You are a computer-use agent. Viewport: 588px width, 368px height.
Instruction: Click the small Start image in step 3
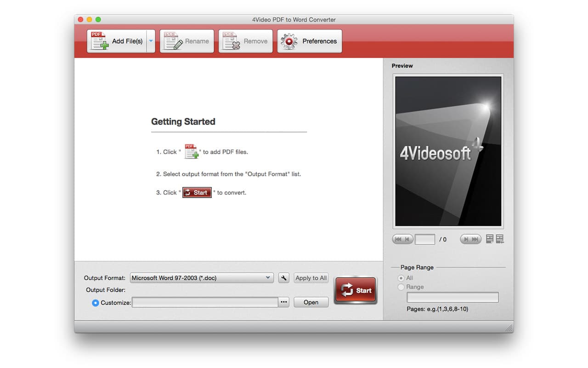coord(197,193)
